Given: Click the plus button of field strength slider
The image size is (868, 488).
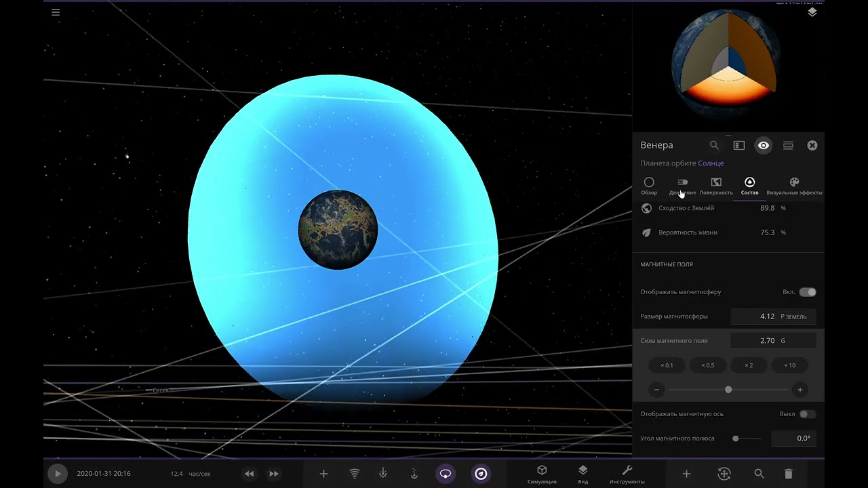Looking at the screenshot, I should pos(800,390).
